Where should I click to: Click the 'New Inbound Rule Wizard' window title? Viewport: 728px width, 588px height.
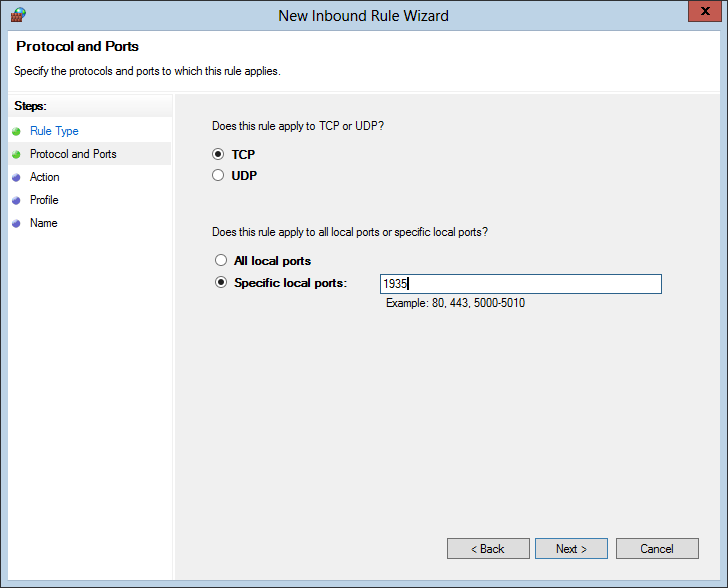coord(364,16)
